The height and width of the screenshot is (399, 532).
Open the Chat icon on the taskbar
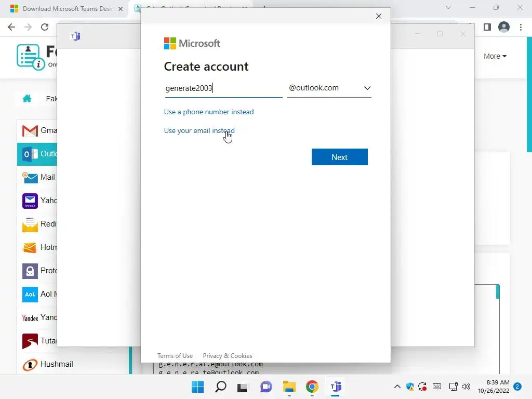(266, 387)
